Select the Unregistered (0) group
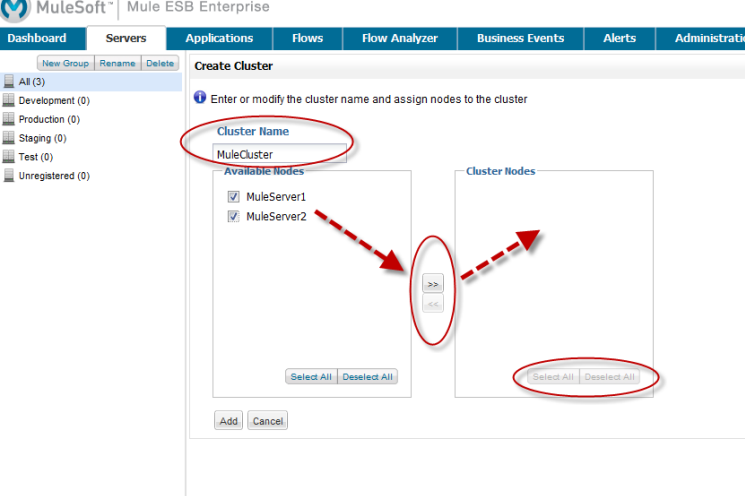This screenshot has height=496, width=745. click(54, 176)
